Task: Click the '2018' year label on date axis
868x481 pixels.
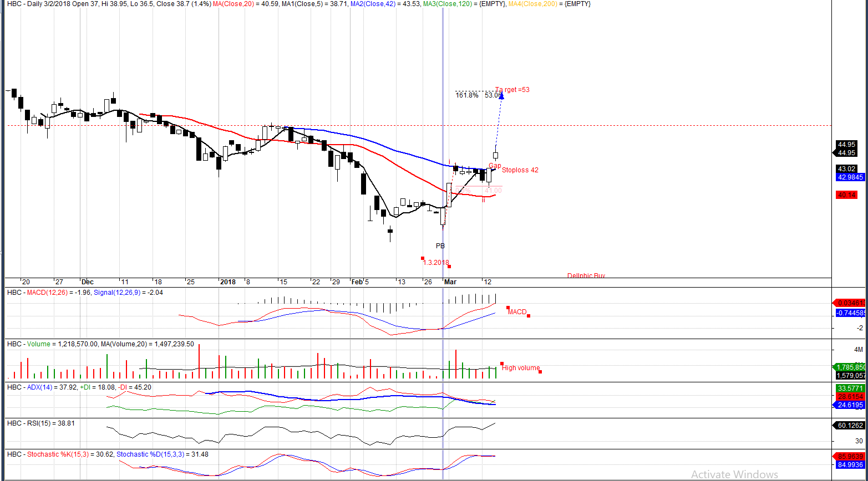Action: coord(228,282)
